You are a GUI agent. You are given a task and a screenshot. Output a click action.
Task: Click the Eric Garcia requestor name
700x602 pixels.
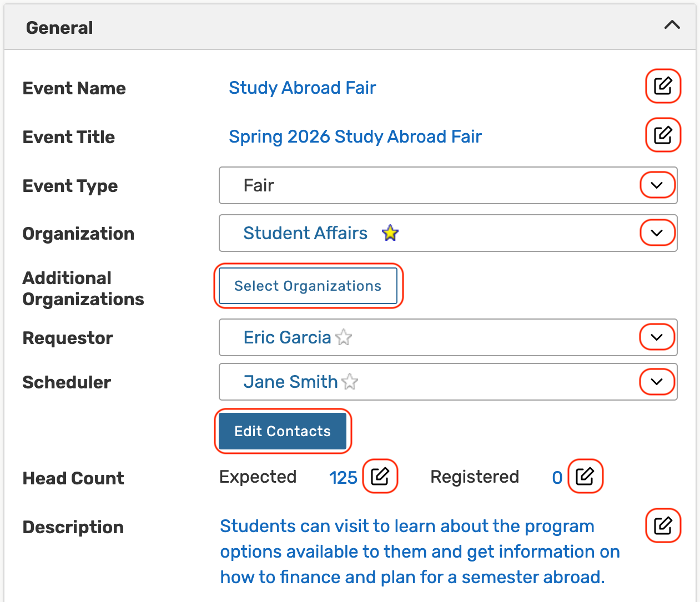[x=287, y=337]
